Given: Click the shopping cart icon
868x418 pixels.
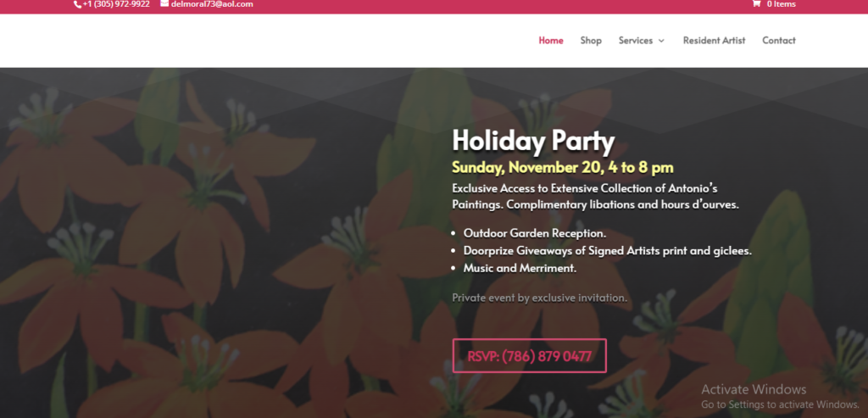Looking at the screenshot, I should tap(756, 4).
